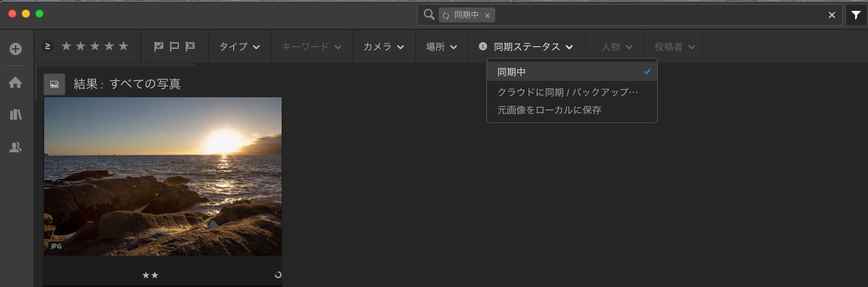Remove the 同期中 search chip
Image resolution: width=868 pixels, height=287 pixels.
click(487, 15)
